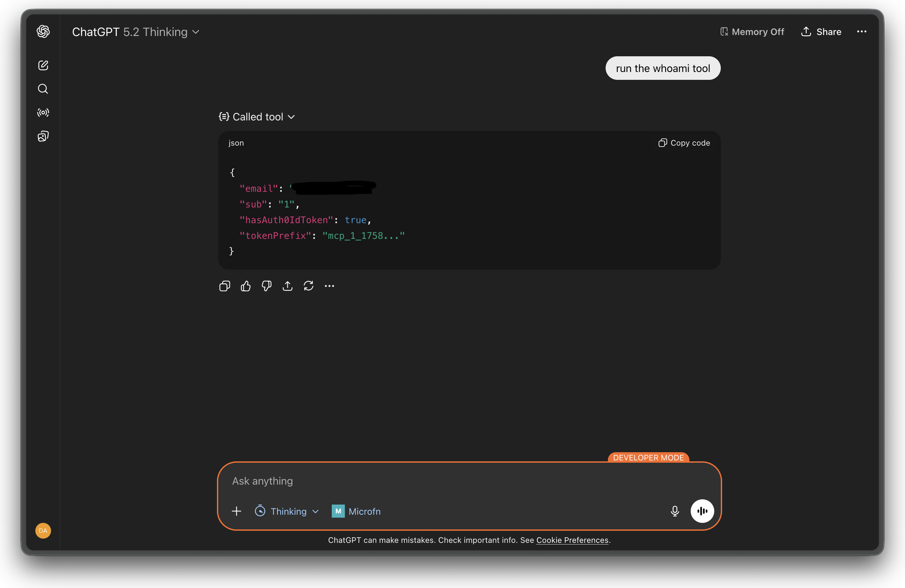
Task: Click the "email" key in JSON
Action: click(259, 189)
